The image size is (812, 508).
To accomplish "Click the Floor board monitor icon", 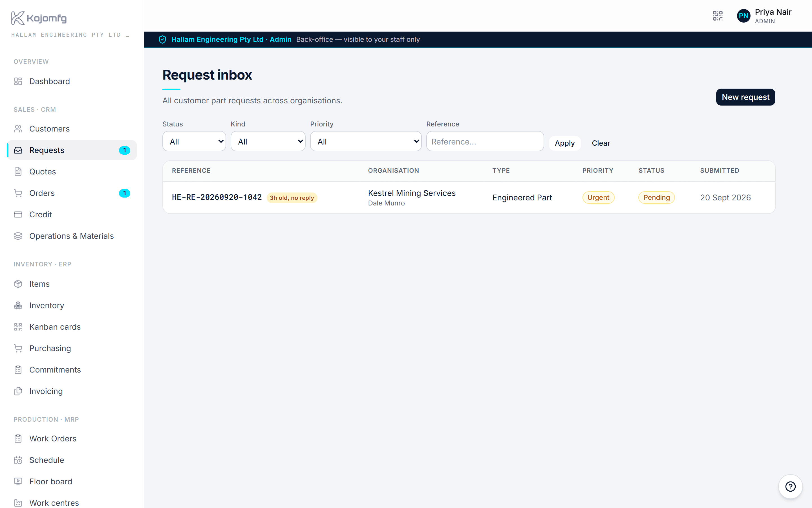I will [18, 481].
